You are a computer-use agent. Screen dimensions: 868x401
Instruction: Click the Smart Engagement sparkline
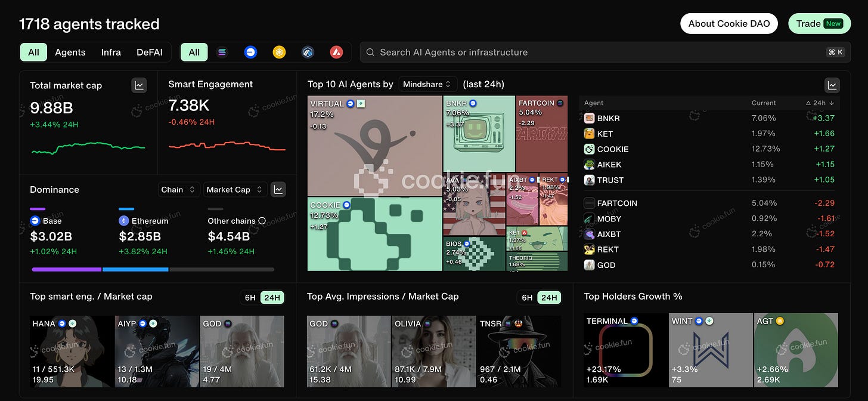pos(227,146)
